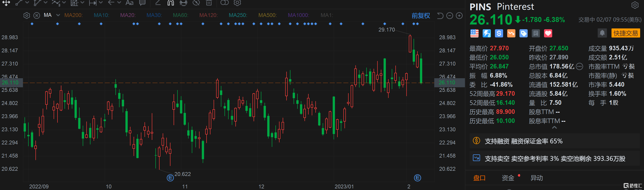Click the MA60 green legend label
This screenshot has height=190, width=644.
click(x=180, y=15)
